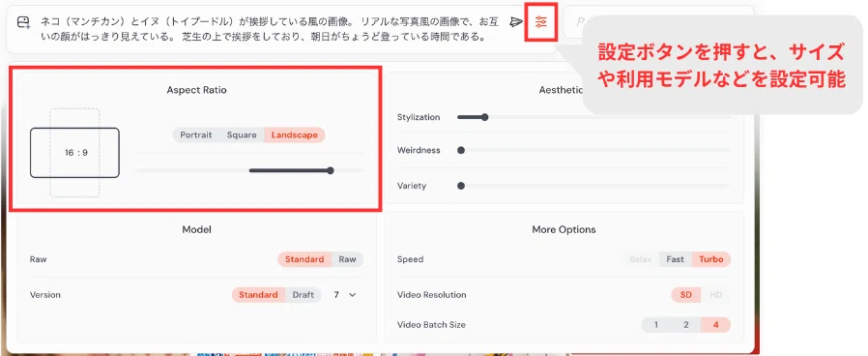Choose Fast speed
This screenshot has height=356, width=868.
coord(676,259)
